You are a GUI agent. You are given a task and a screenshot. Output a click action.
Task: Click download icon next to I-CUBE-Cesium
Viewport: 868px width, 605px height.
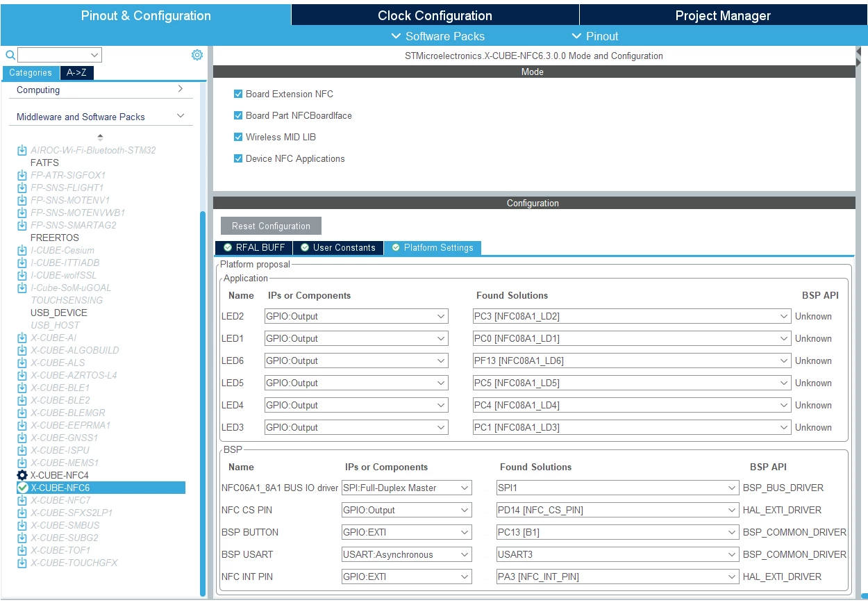point(22,250)
